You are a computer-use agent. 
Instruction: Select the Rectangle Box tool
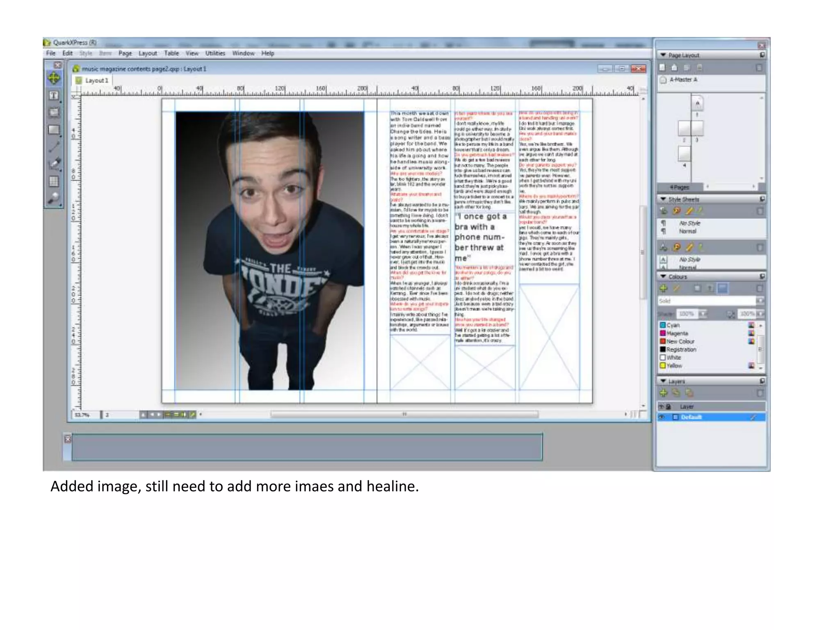click(x=54, y=130)
